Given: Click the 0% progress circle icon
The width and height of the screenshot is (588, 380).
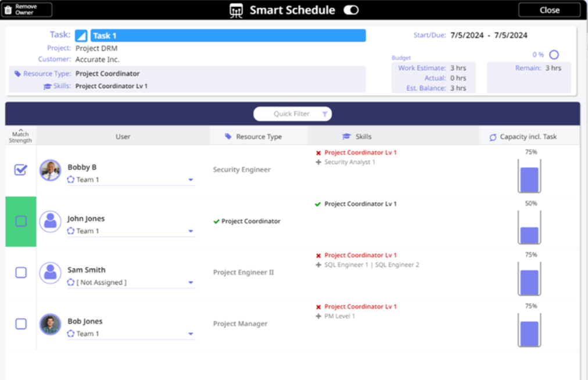Looking at the screenshot, I should pos(554,55).
